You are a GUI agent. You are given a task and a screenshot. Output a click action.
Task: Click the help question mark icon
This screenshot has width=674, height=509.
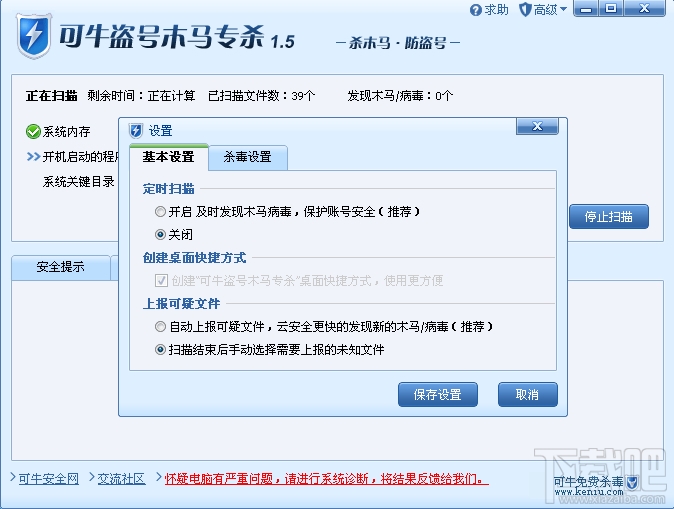tap(475, 10)
